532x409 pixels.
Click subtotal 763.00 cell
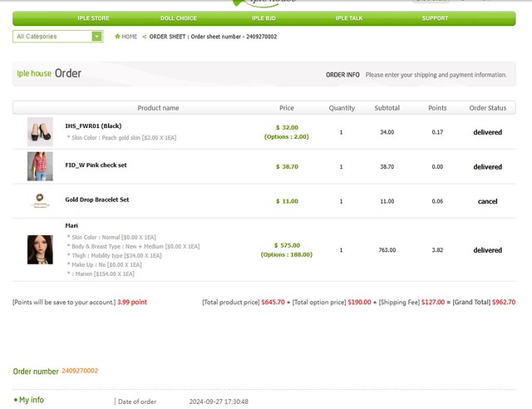point(387,250)
